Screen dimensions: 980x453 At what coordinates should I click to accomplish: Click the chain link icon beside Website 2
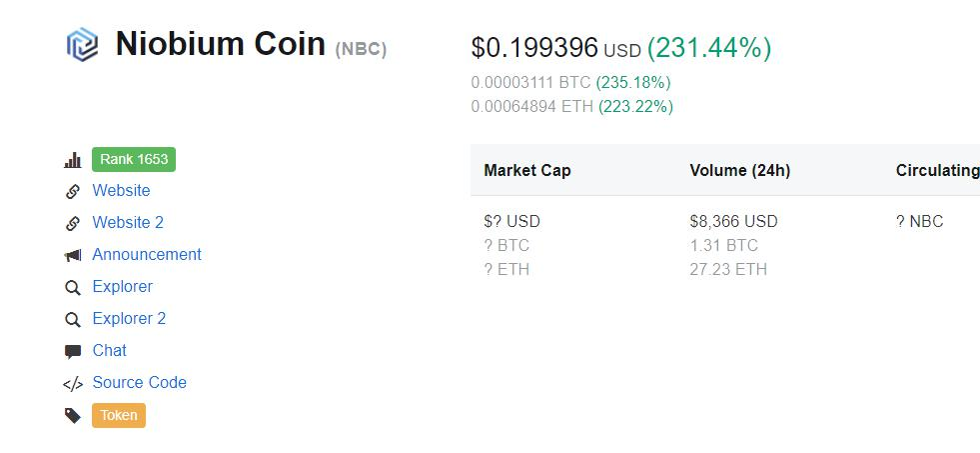click(73, 223)
